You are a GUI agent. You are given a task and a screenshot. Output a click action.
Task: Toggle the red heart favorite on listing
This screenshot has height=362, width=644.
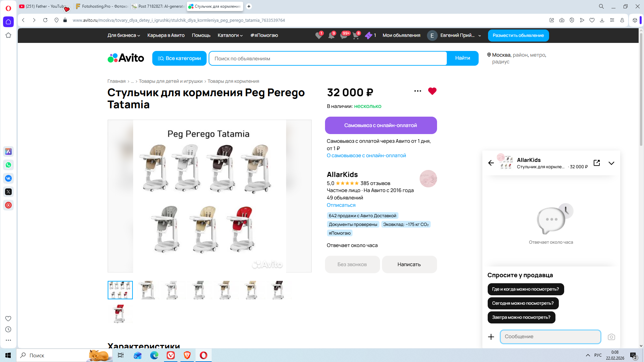[x=432, y=91]
